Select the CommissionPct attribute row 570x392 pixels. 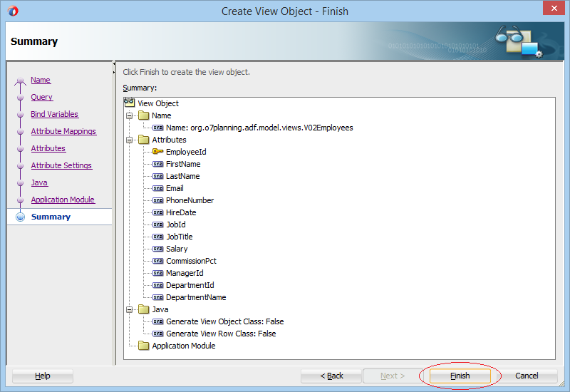pyautogui.click(x=191, y=261)
